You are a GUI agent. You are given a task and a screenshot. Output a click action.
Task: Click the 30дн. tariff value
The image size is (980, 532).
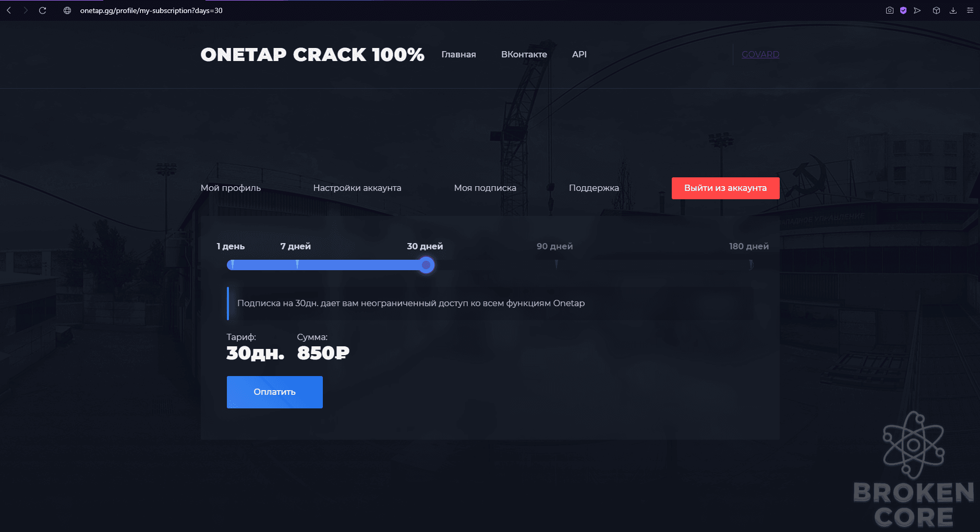click(x=255, y=353)
